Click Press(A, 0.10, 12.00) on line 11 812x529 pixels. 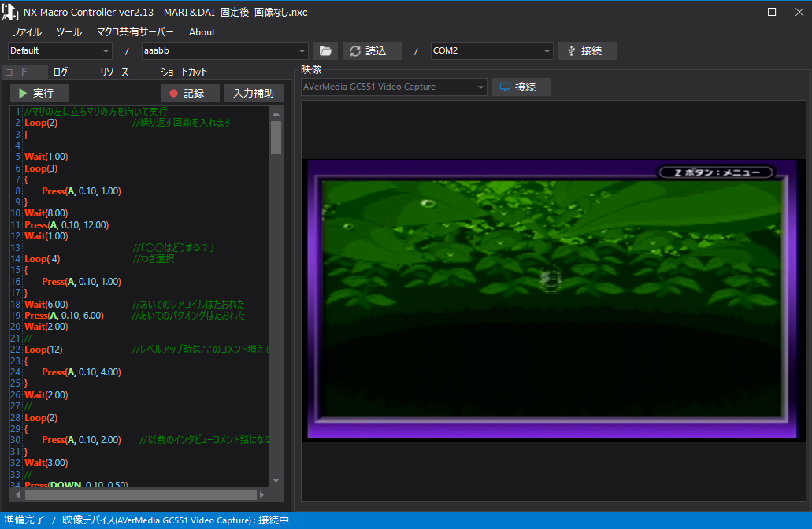(x=67, y=225)
